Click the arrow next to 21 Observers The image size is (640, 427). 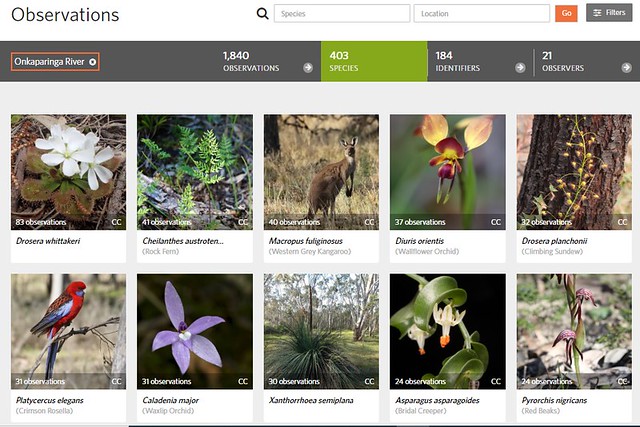[x=626, y=68]
